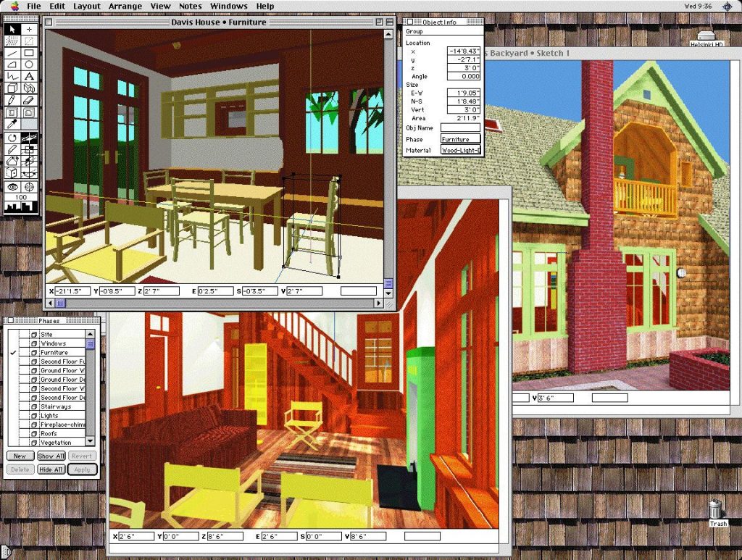Select the 3D cube extrude tool
The height and width of the screenshot is (560, 742).
point(12,88)
